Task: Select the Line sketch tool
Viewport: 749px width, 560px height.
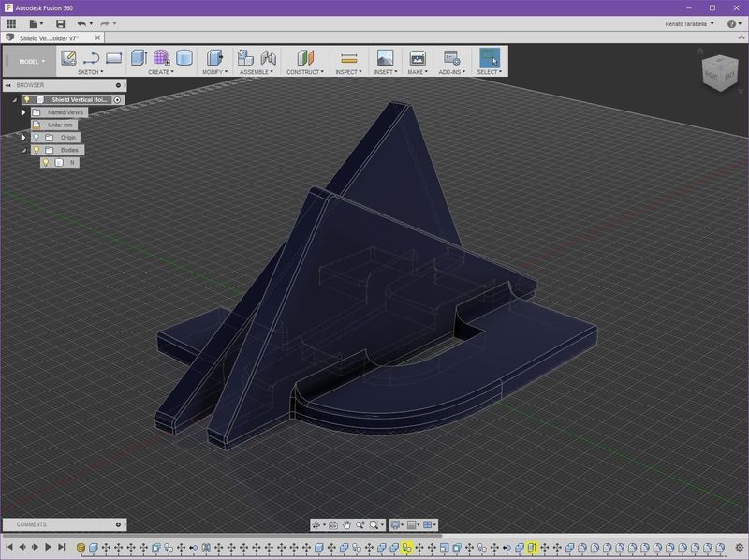Action: tap(91, 58)
